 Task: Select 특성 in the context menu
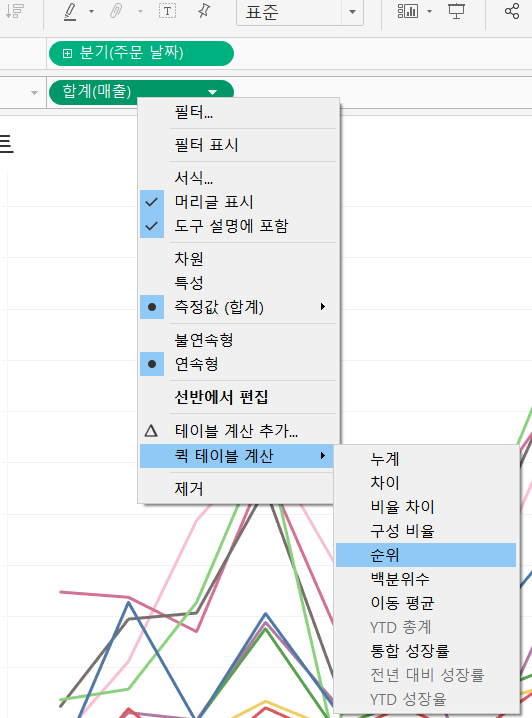coord(238,283)
